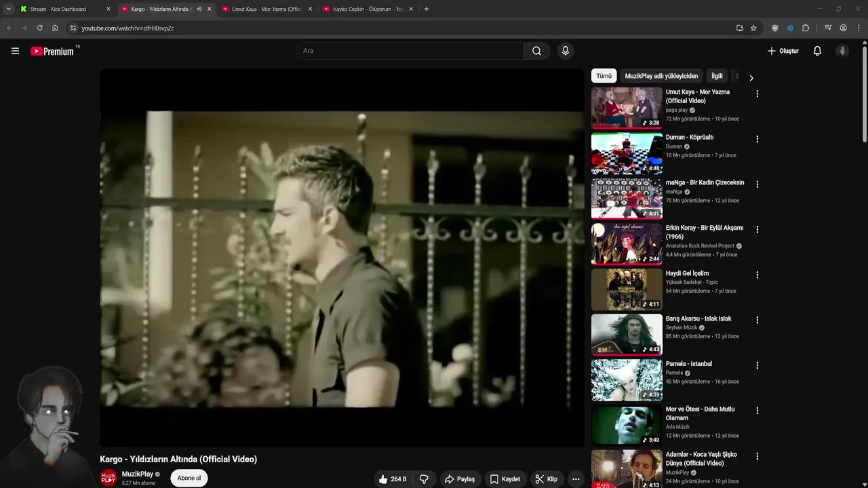View site information icon in address bar
The image size is (868, 488).
click(73, 28)
